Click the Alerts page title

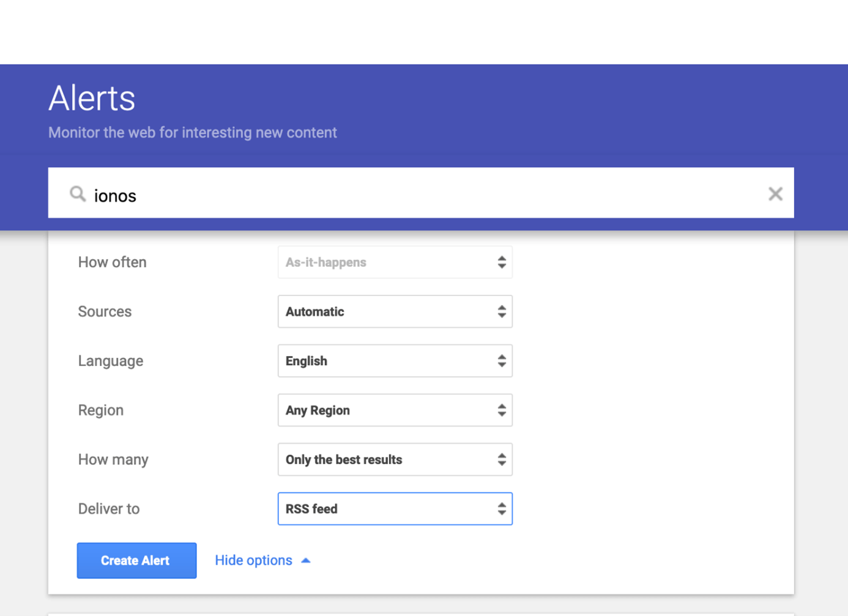click(x=91, y=98)
